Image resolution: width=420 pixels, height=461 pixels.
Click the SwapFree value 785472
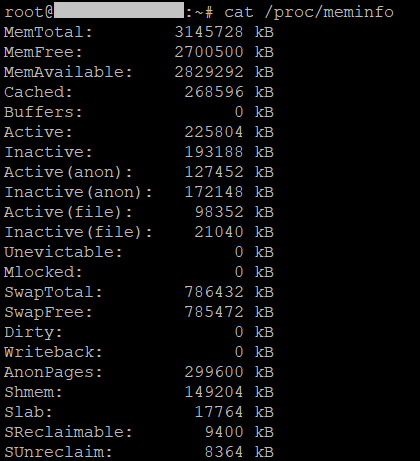click(214, 312)
